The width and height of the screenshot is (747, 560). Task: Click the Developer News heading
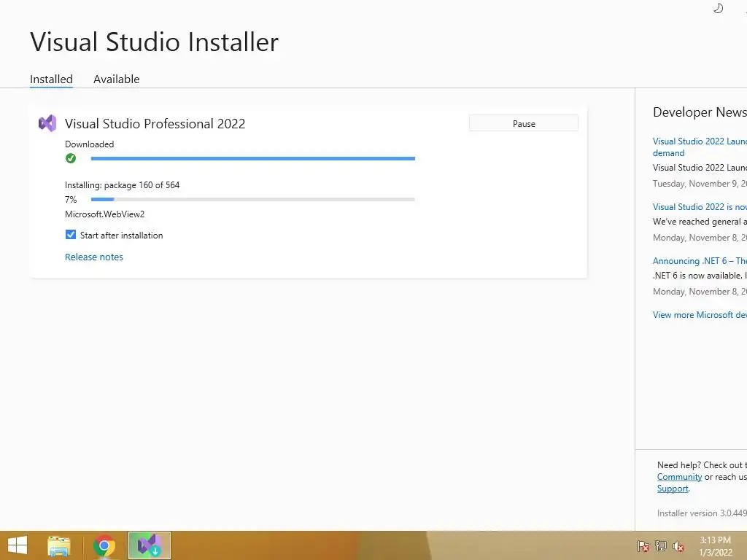coord(700,112)
